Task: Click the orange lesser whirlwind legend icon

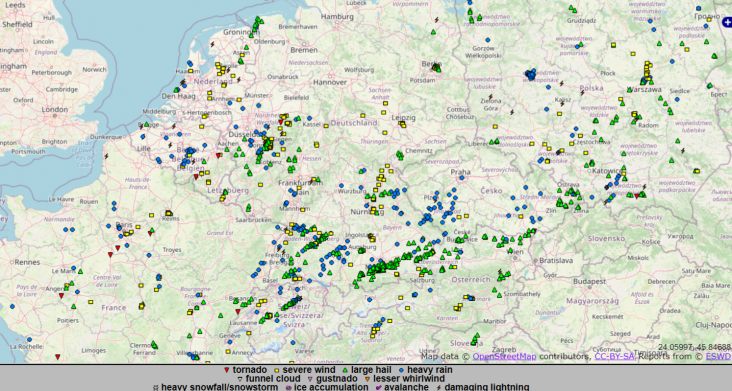Action: (x=367, y=379)
